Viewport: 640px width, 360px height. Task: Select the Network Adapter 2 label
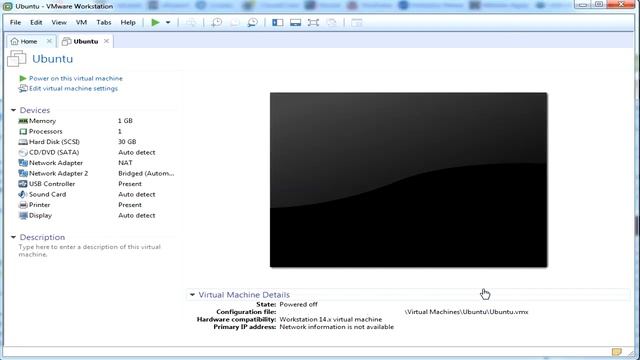click(58, 173)
